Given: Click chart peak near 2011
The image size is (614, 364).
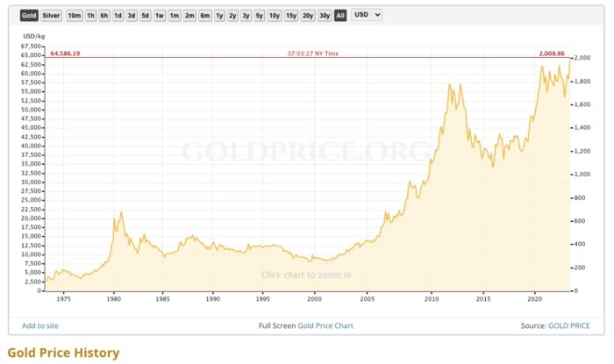Looking at the screenshot, I should [x=450, y=85].
